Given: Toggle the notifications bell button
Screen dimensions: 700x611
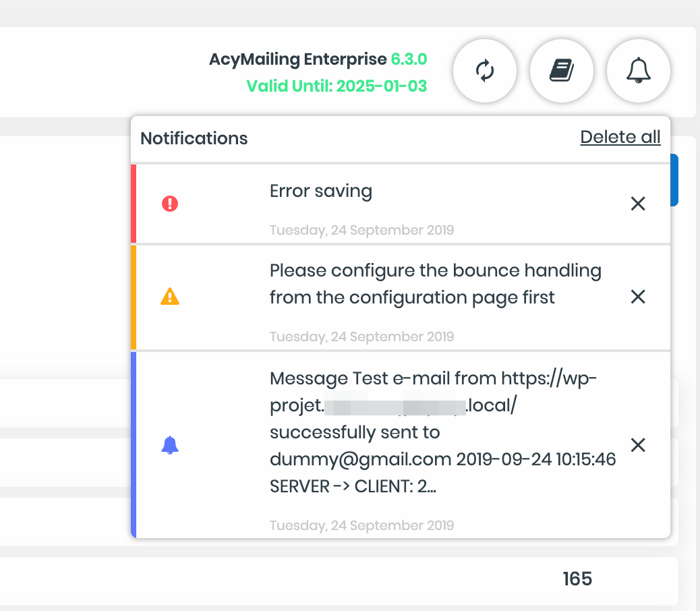Looking at the screenshot, I should pos(639,71).
